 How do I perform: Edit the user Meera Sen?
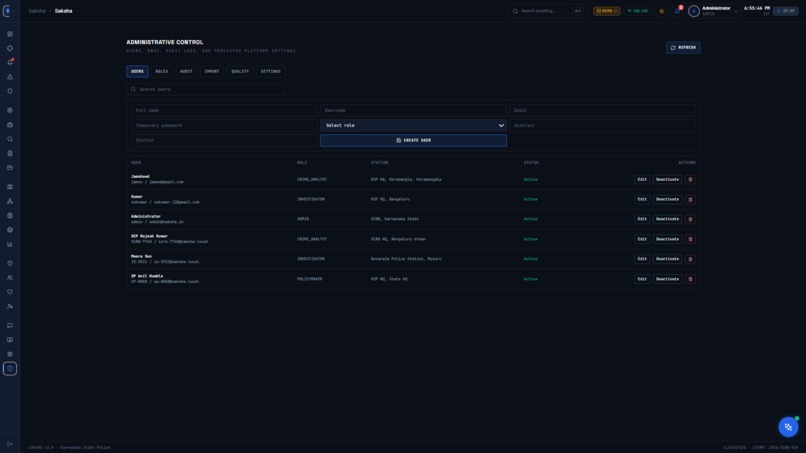point(642,259)
